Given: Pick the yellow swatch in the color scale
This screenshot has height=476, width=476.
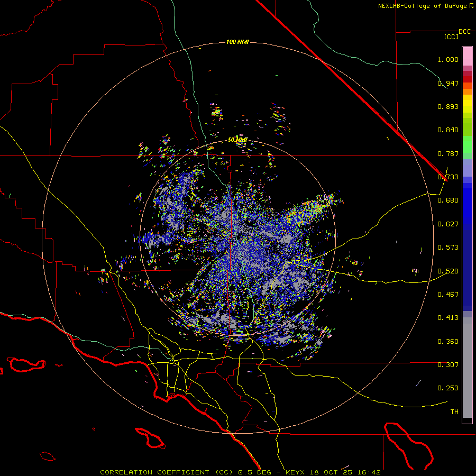Looking at the screenshot, I should click(467, 104).
